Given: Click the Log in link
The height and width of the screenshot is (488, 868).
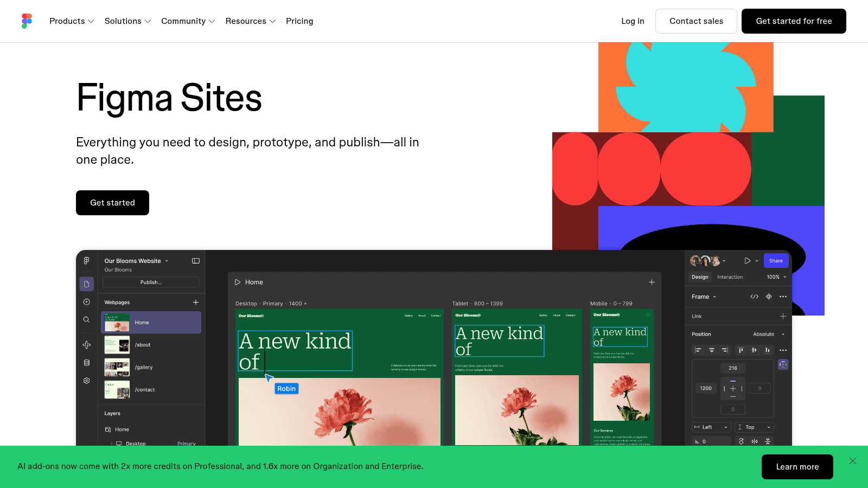Looking at the screenshot, I should (x=633, y=21).
